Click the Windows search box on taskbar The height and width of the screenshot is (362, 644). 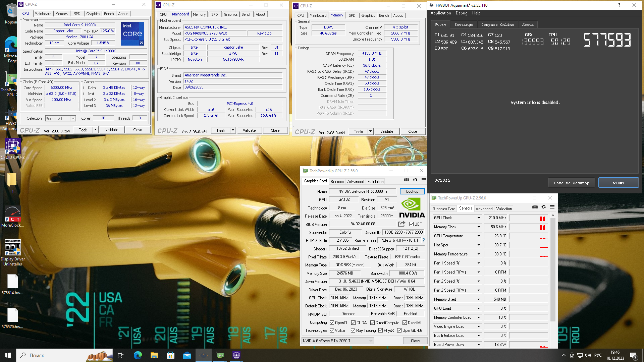[64, 355]
